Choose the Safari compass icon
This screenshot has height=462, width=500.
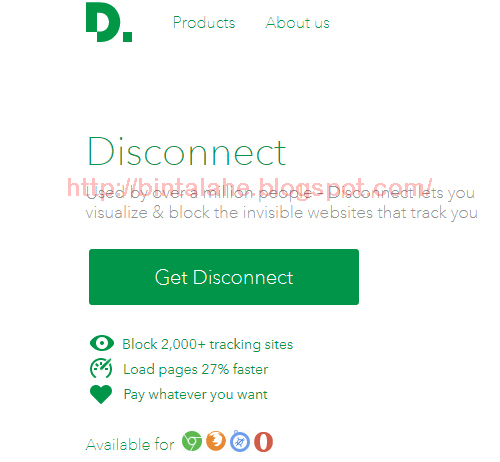point(240,441)
